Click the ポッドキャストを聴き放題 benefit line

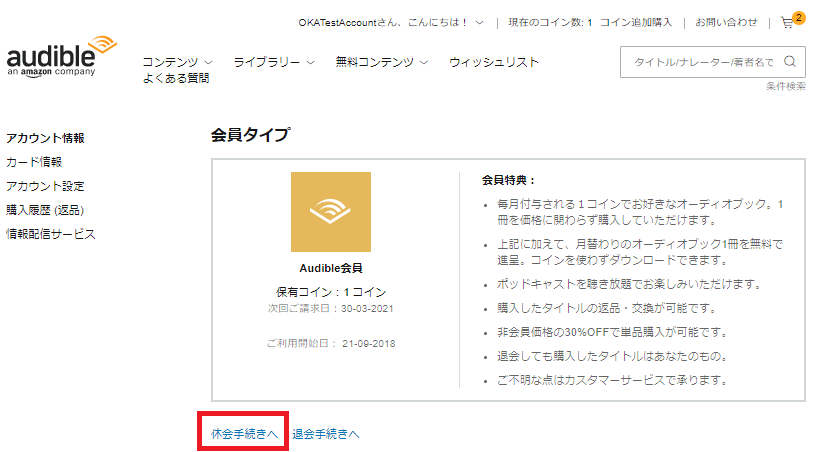point(629,284)
